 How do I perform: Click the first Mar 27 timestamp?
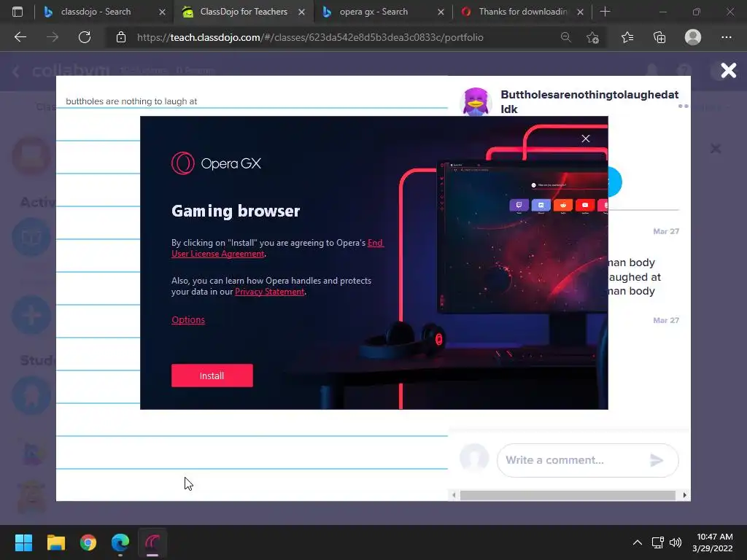click(x=666, y=231)
